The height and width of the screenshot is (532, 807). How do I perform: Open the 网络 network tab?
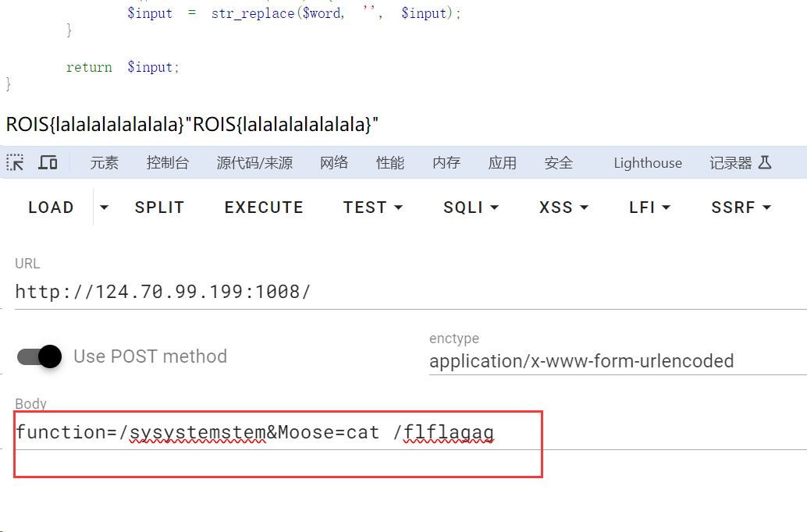(334, 162)
